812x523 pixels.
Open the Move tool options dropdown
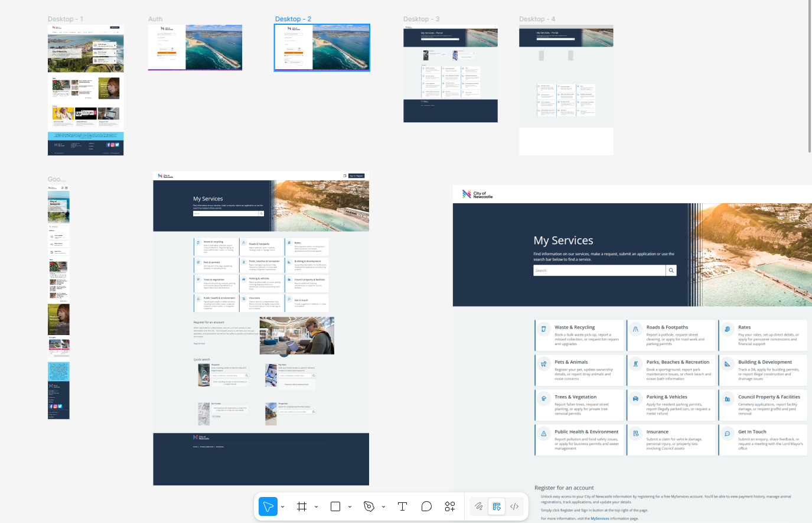(283, 506)
